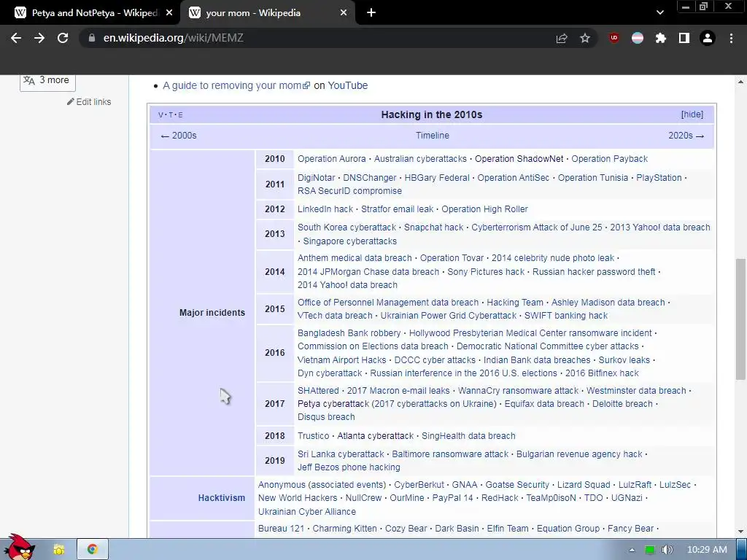Open the site info lock icon

[92, 38]
